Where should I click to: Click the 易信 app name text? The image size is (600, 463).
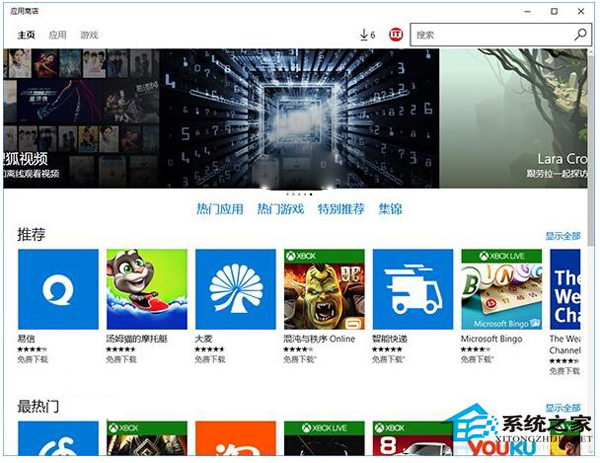tap(26, 339)
